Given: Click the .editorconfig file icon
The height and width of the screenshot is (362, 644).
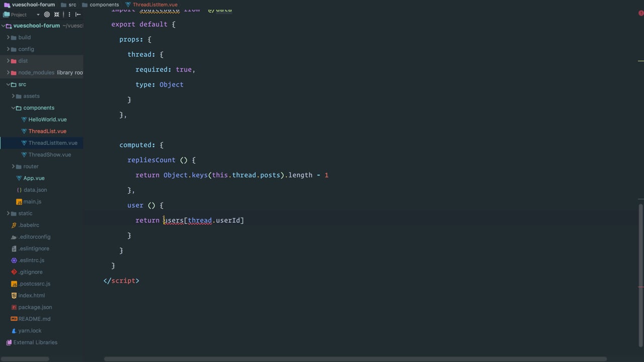Looking at the screenshot, I should click(14, 237).
